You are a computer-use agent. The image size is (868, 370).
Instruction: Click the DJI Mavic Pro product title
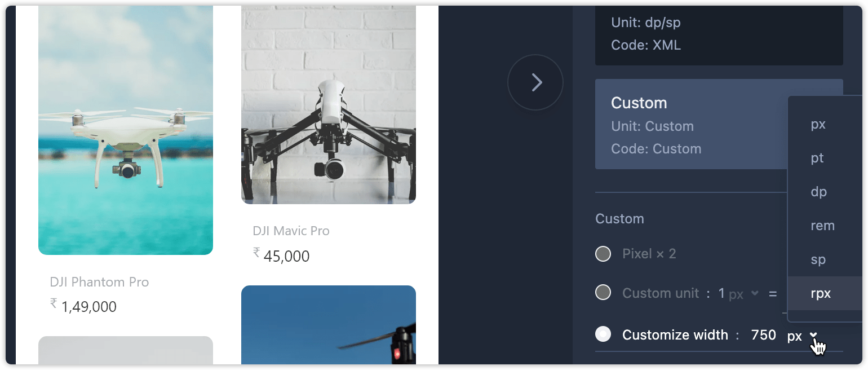(x=291, y=231)
